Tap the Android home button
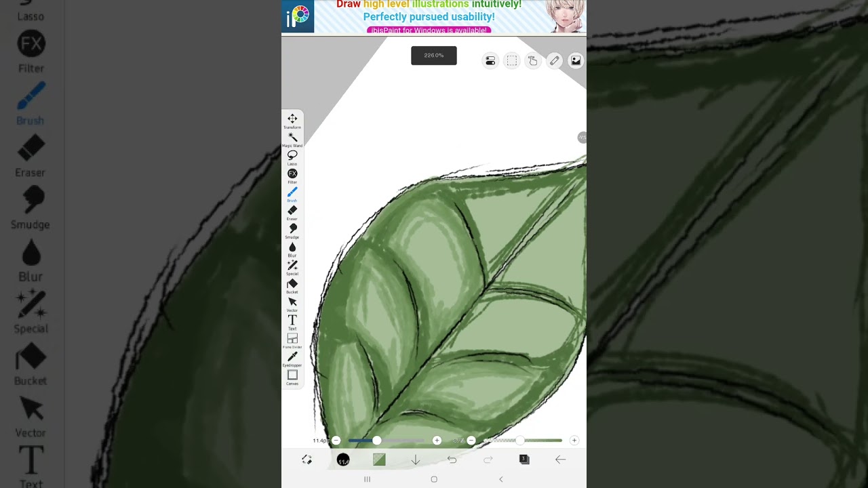Screen dimensions: 868x488 point(434,479)
